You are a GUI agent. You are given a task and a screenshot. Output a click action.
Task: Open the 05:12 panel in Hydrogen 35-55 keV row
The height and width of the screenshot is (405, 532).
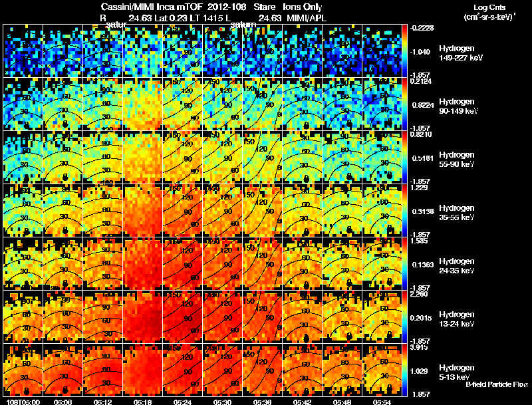[103, 211]
